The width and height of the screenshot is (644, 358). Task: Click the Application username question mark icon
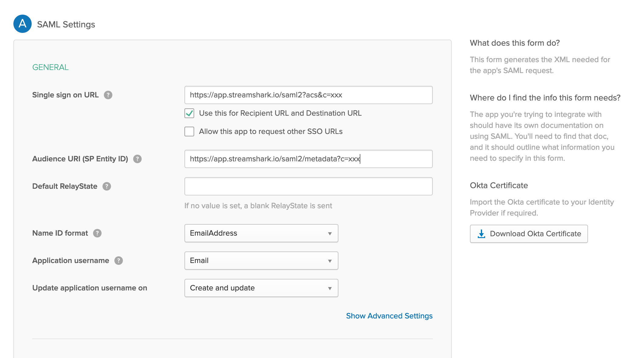click(x=119, y=261)
